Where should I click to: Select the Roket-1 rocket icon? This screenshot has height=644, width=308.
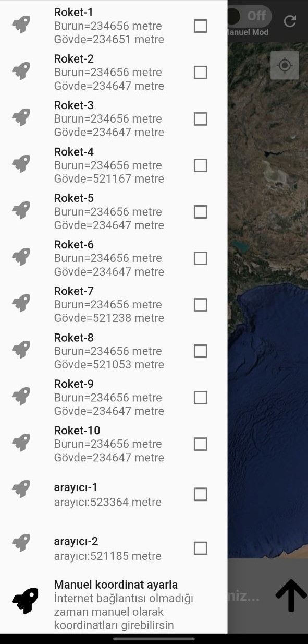click(x=21, y=24)
